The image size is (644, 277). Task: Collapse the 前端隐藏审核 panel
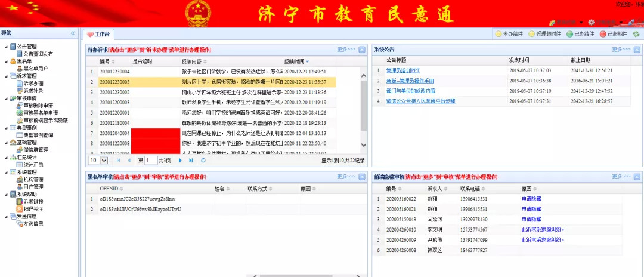pos(637,177)
